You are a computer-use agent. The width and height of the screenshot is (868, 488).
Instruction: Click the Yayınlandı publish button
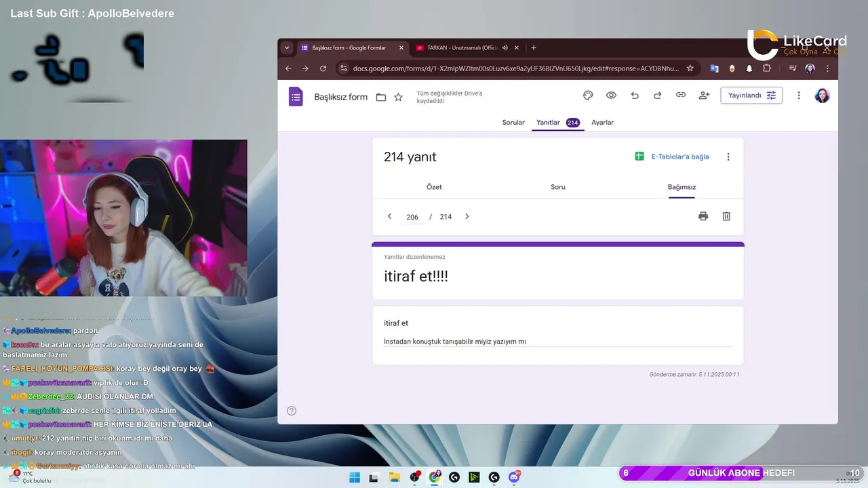click(x=751, y=96)
